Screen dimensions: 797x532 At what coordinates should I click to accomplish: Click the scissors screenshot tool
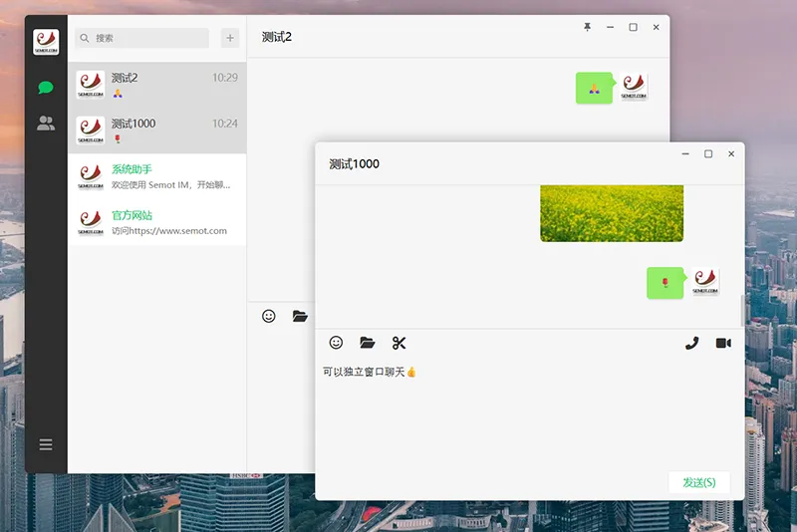(x=399, y=343)
